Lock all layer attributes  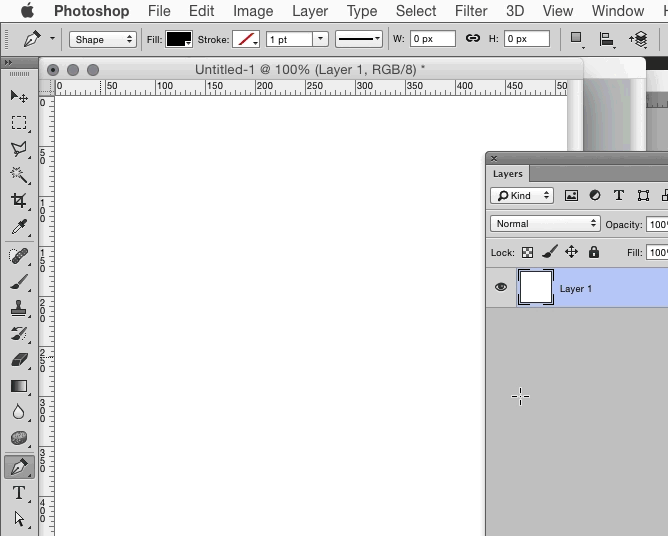pyautogui.click(x=594, y=252)
